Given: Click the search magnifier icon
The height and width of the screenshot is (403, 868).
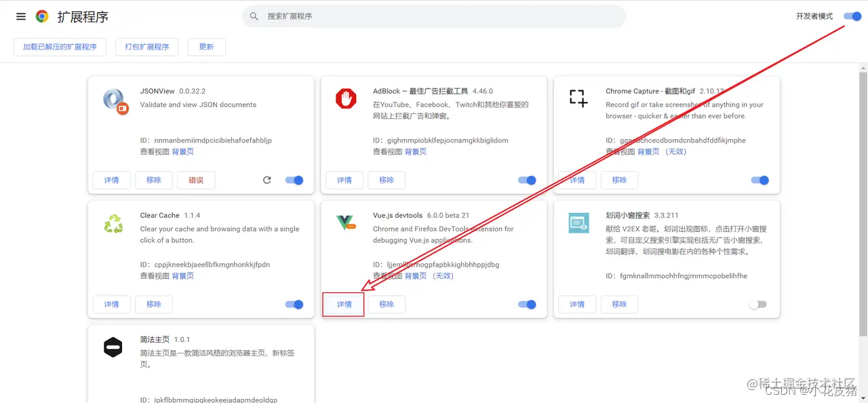Looking at the screenshot, I should [254, 16].
